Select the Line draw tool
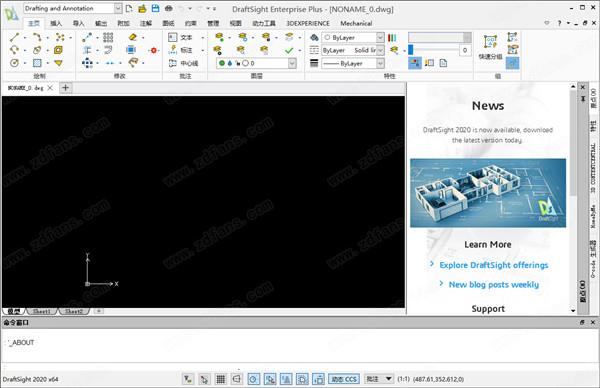This screenshot has height=388, width=600. click(14, 37)
